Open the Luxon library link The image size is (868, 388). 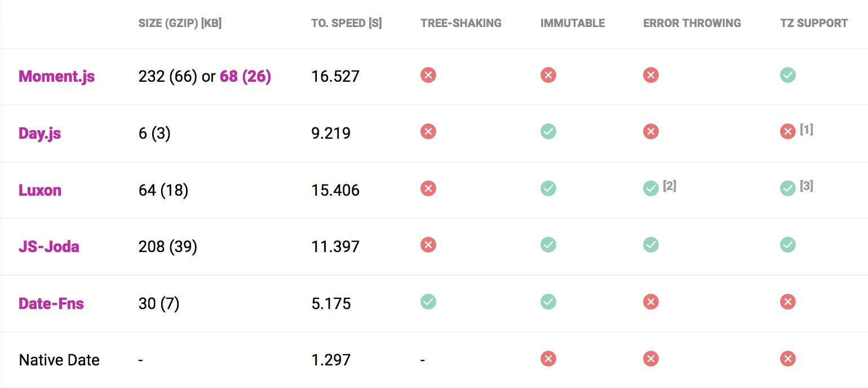pos(40,190)
